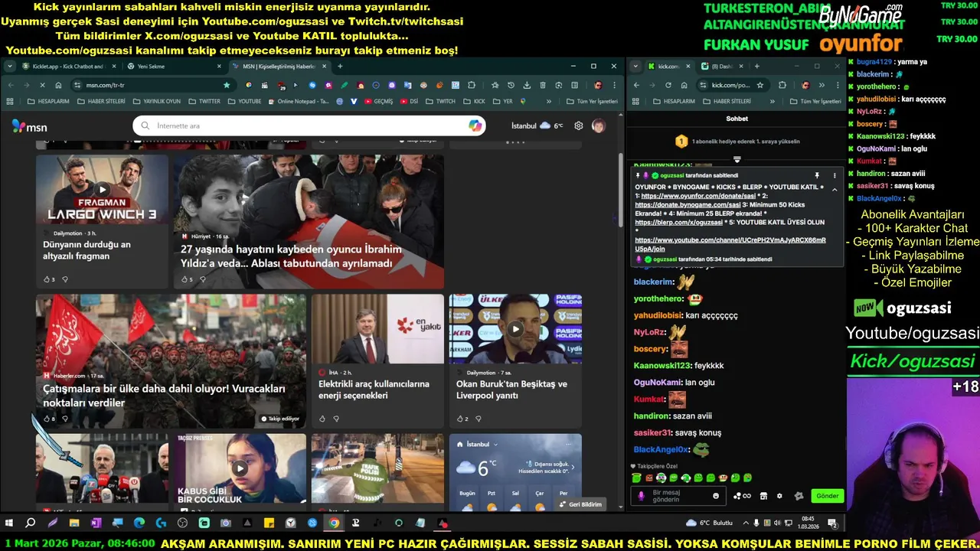The width and height of the screenshot is (980, 551).
Task: Play the Largo Winch 3 trailer video
Action: [102, 190]
